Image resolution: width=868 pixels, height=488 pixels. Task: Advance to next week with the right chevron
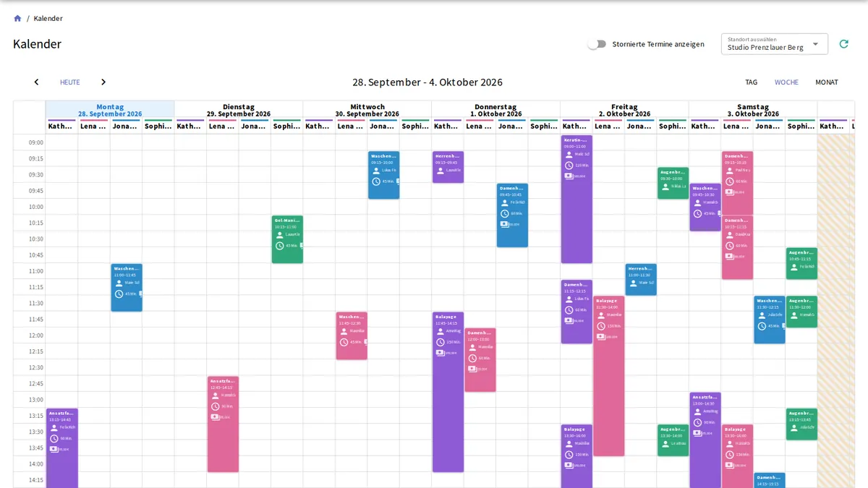coord(103,82)
